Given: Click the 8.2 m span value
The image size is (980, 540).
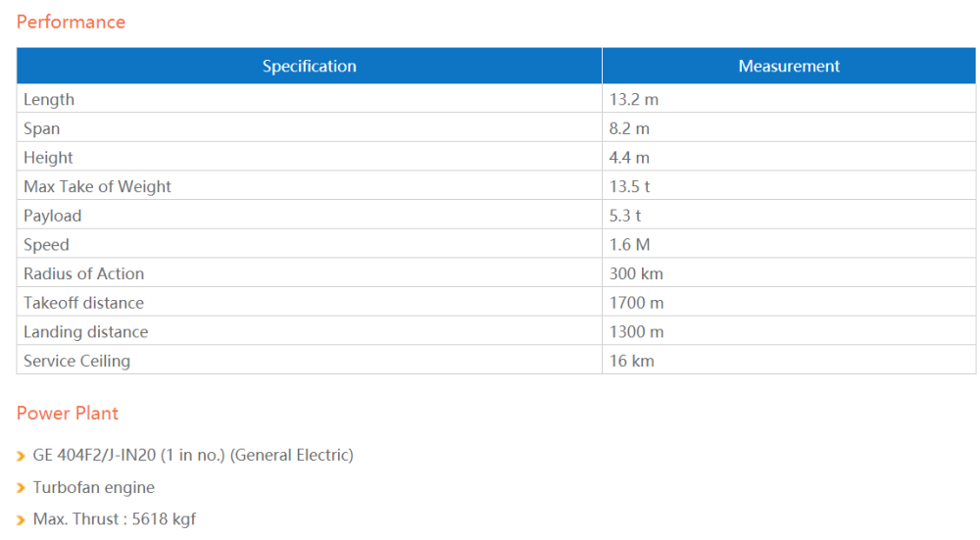Looking at the screenshot, I should pos(629,128).
